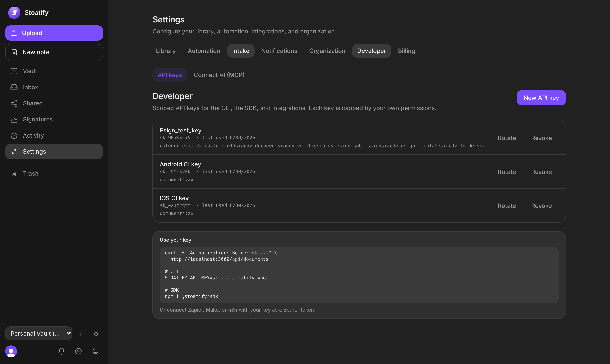
Task: Create a New API key
Action: coord(541,98)
